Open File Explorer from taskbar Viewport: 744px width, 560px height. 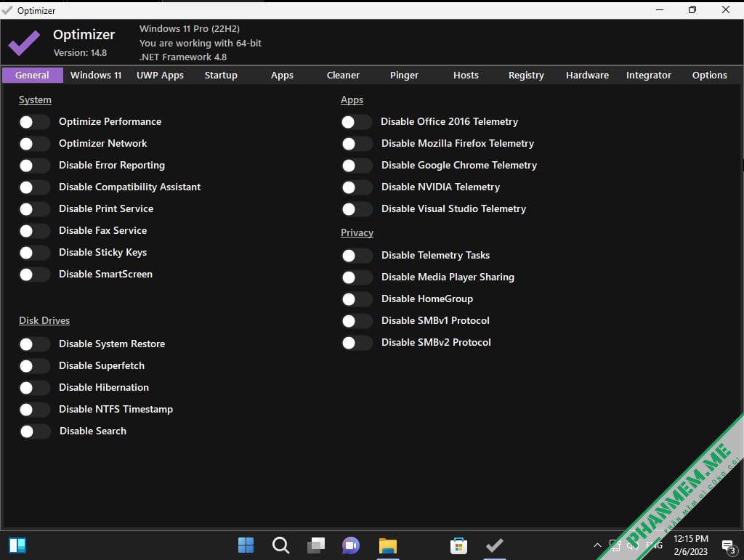[x=388, y=545]
